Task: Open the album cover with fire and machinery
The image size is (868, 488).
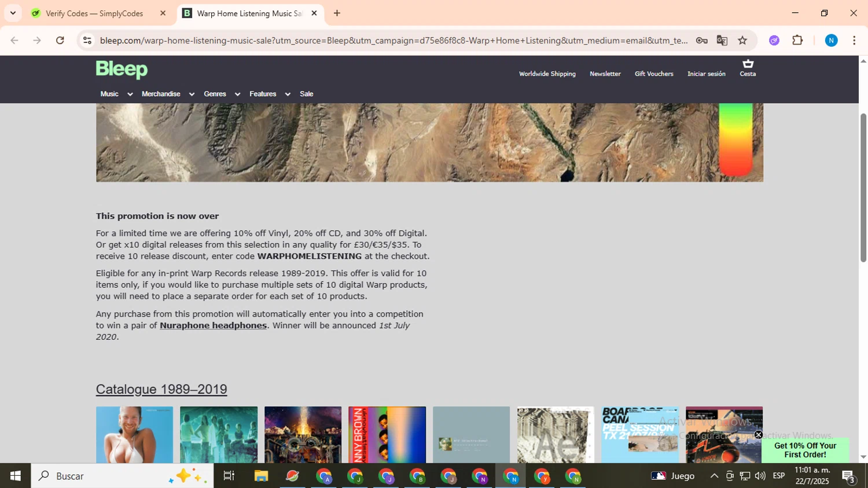Action: (303, 435)
